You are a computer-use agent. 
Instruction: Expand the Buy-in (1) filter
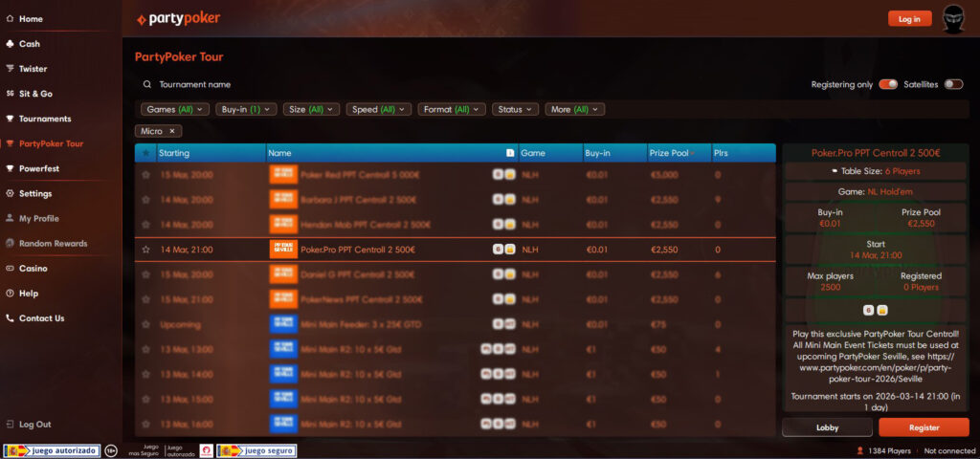click(246, 109)
